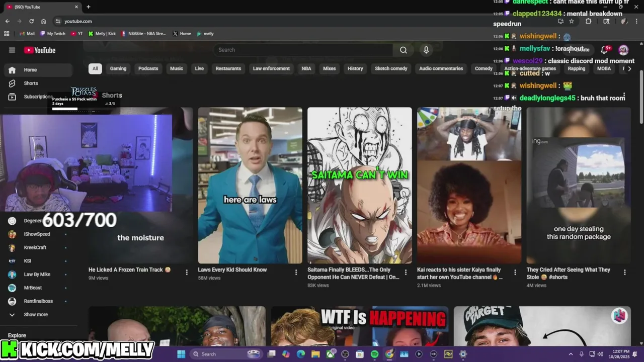
Task: Show hidden system tray icons
Action: [x=571, y=354]
